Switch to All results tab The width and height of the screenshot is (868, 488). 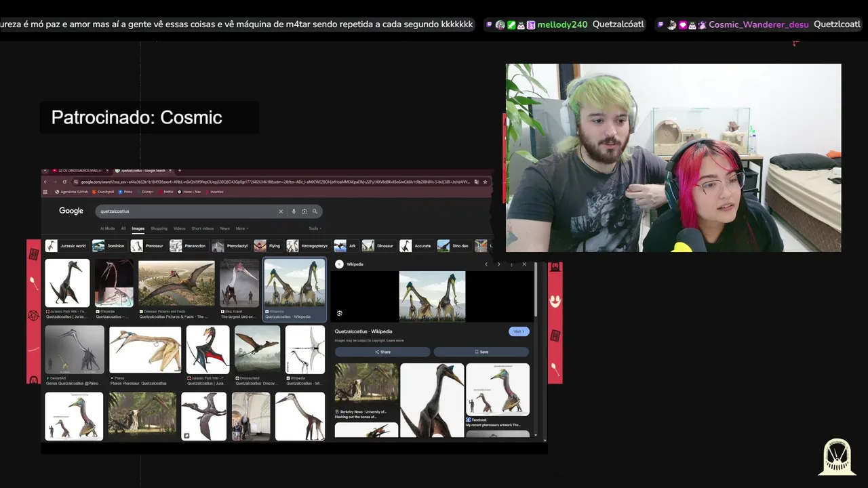pyautogui.click(x=123, y=228)
